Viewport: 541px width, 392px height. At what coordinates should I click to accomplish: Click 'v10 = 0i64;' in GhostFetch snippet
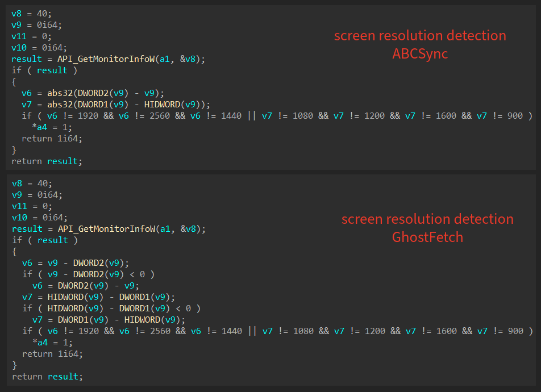tap(40, 218)
